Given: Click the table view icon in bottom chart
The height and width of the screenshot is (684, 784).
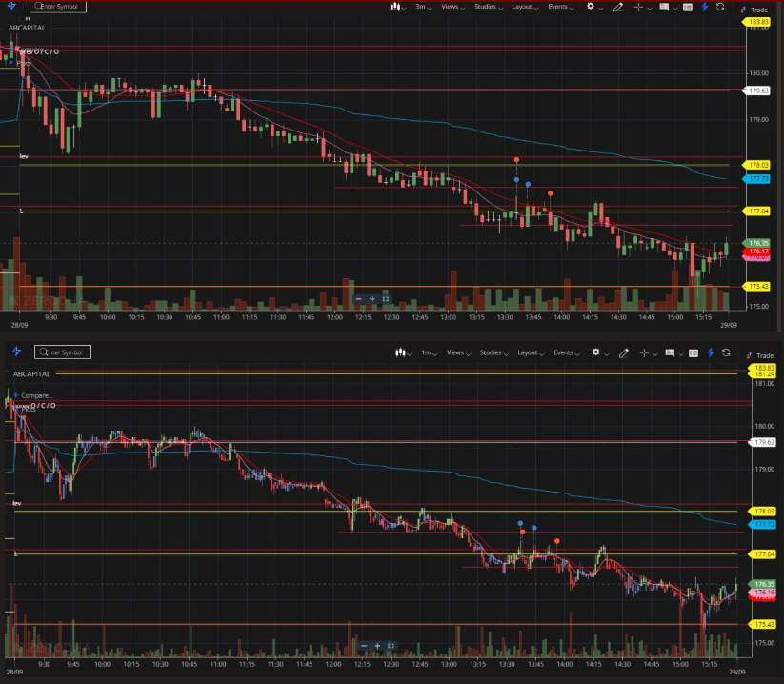Looking at the screenshot, I should pyautogui.click(x=694, y=353).
